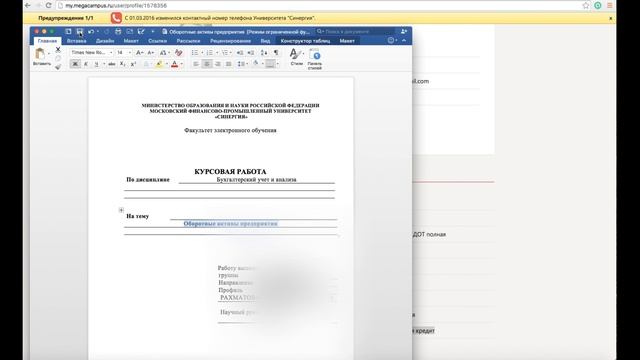Click the sidebar layout icon left of Save
This screenshot has height=360, width=640.
pos(68,31)
